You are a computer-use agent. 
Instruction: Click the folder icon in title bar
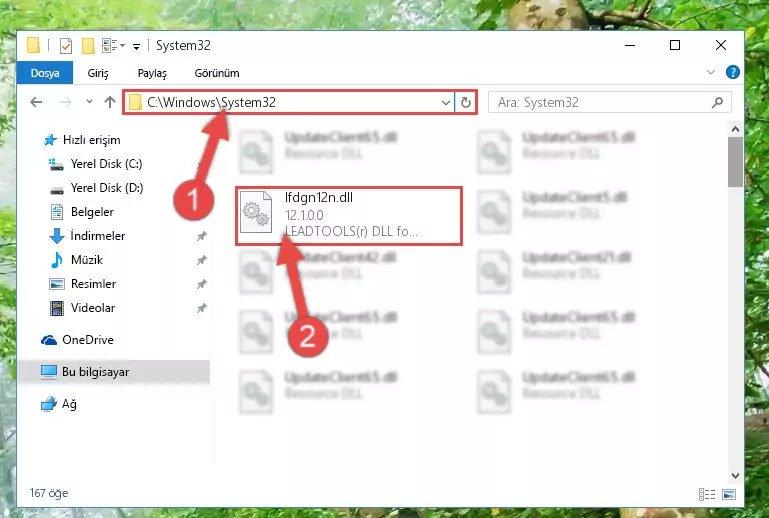tap(33, 45)
